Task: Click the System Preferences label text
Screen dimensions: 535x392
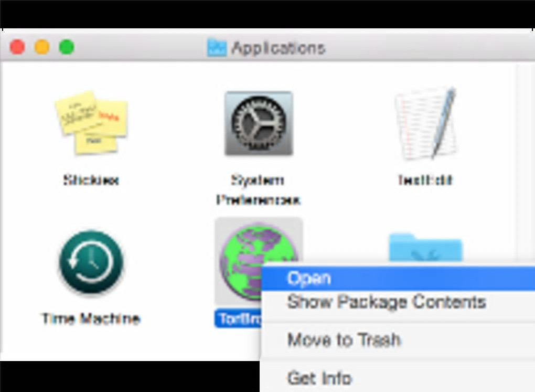Action: click(x=258, y=190)
